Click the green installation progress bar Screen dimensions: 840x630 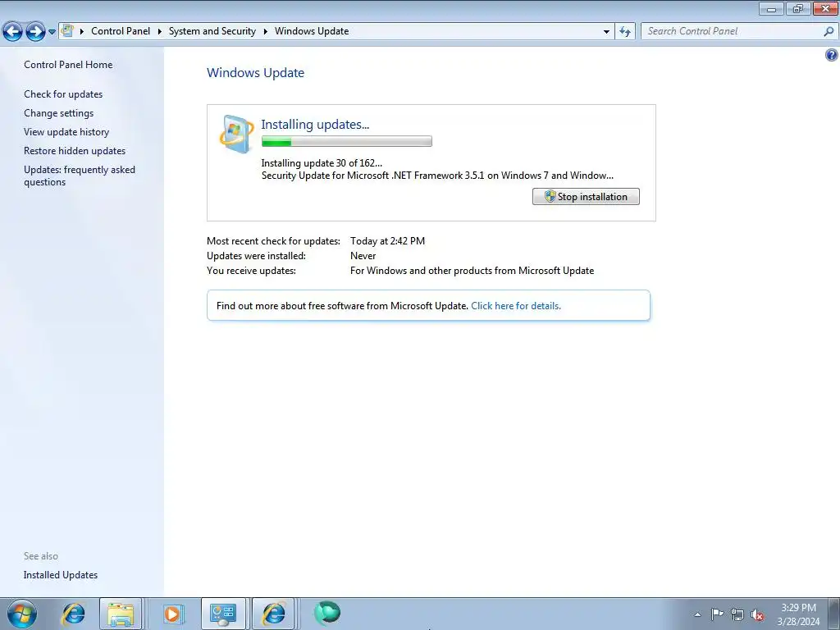point(347,141)
